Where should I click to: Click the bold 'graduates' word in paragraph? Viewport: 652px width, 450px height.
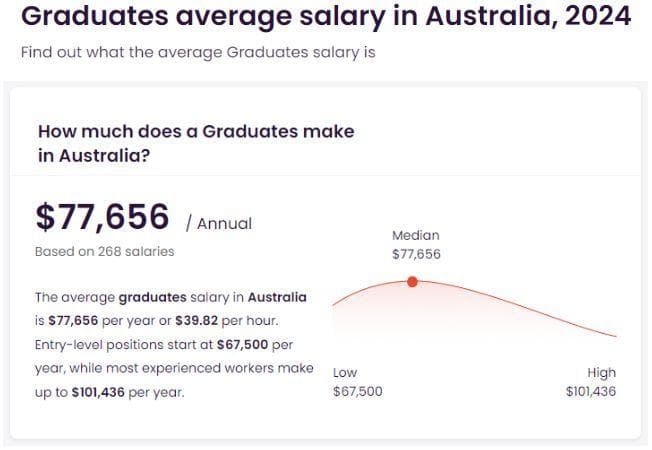pos(153,297)
